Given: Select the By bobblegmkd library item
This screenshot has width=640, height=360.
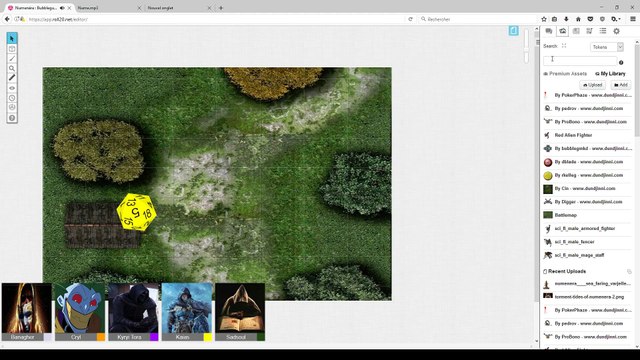Looking at the screenshot, I should click(x=587, y=149).
